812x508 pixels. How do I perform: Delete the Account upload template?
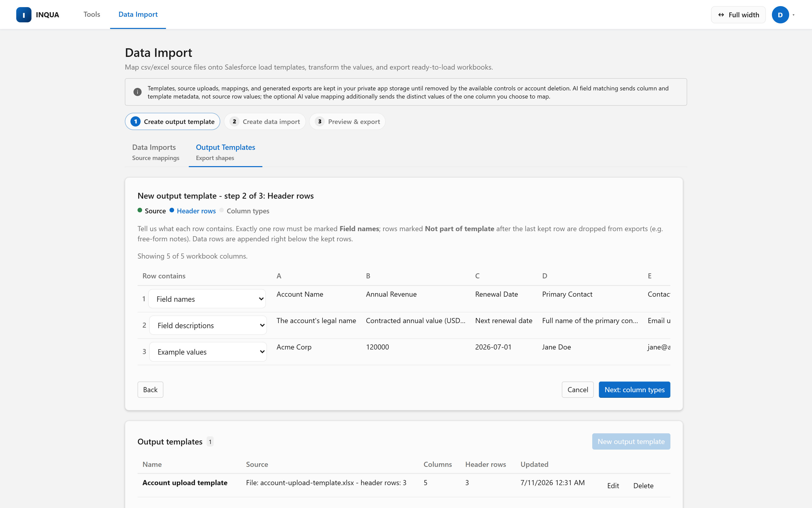click(643, 485)
